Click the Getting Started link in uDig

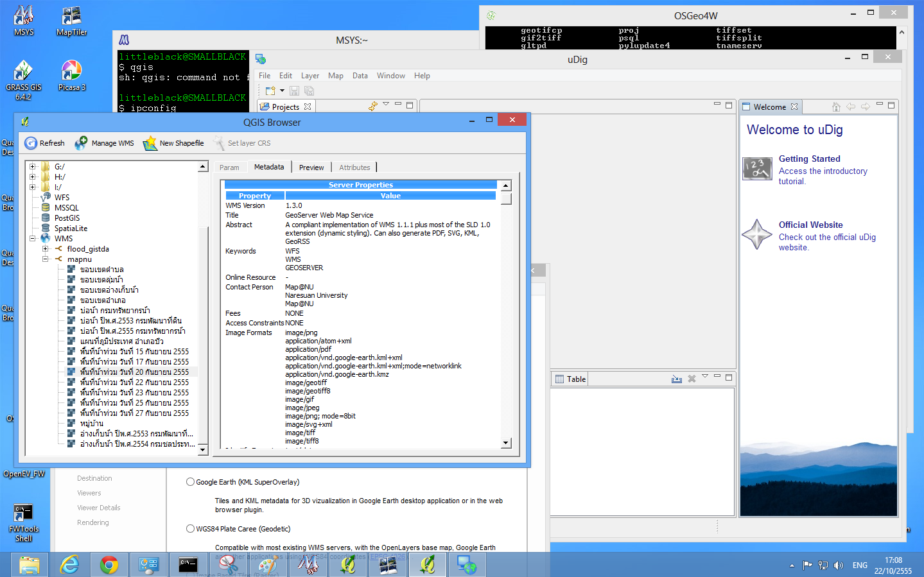809,159
